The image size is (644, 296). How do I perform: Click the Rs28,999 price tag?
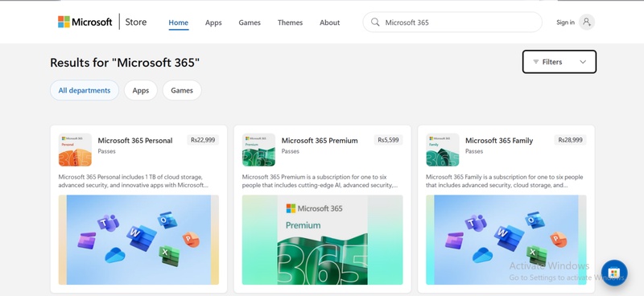pyautogui.click(x=571, y=140)
